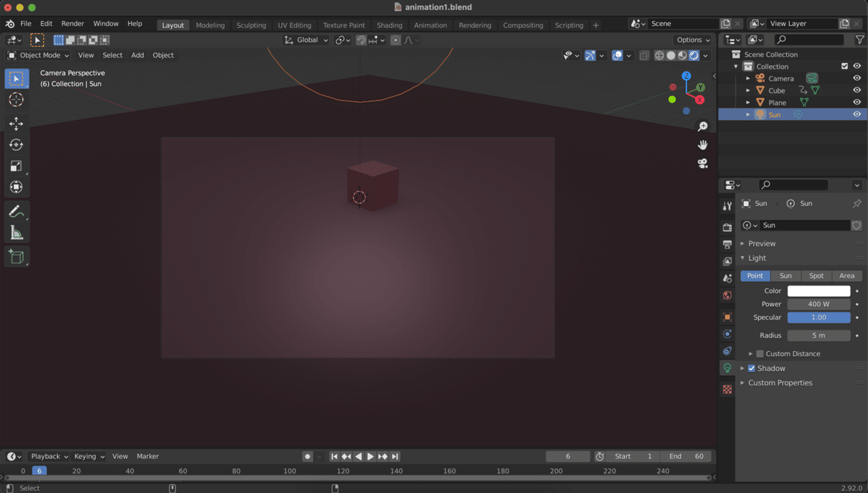Screen dimensions: 868x493
Task: Click the Select Box tool in the left toolbar
Action: pos(16,78)
